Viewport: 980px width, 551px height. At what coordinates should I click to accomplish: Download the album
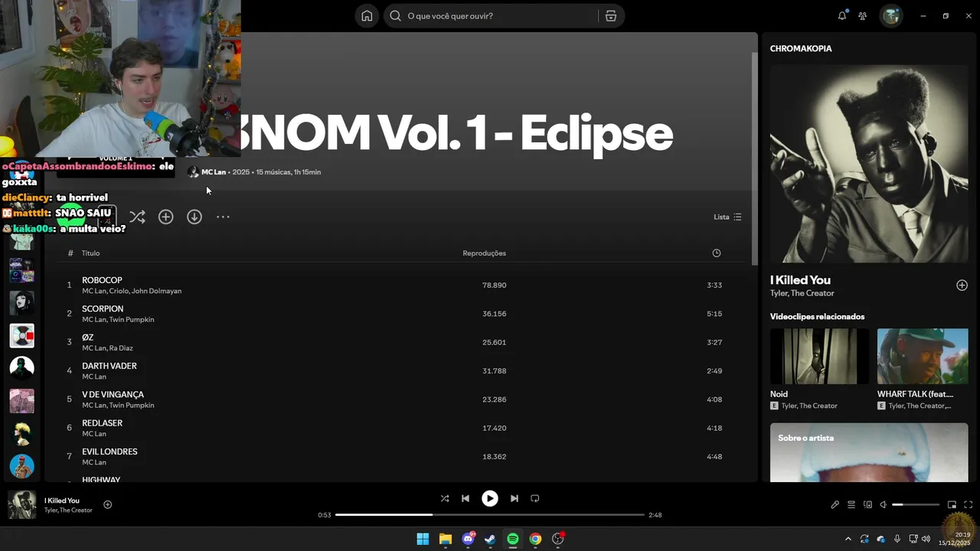click(x=194, y=217)
